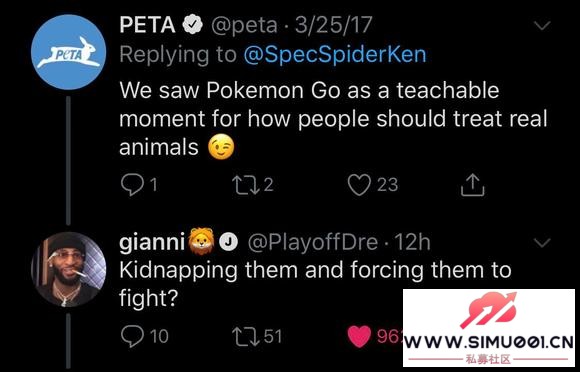Open the dropdown chevron on gianni's tweet

(x=542, y=243)
